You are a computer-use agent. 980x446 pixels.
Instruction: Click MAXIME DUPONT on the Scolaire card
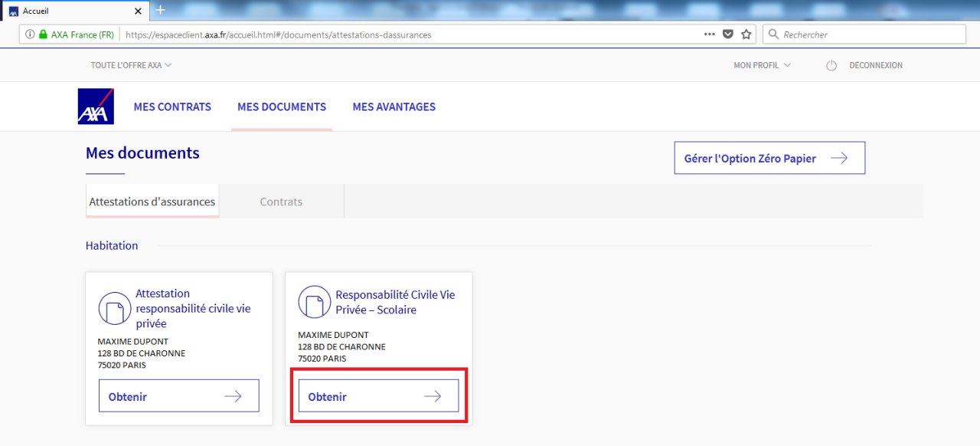[333, 335]
